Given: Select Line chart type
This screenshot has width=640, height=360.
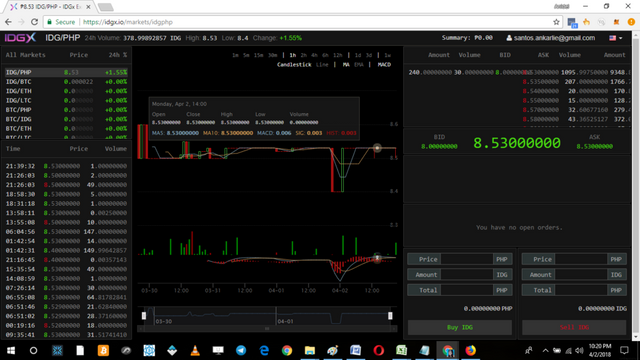Looking at the screenshot, I should coord(322,64).
